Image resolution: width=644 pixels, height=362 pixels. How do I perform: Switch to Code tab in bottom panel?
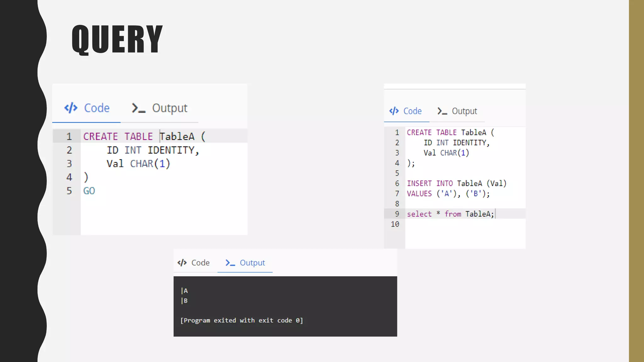[200, 263]
